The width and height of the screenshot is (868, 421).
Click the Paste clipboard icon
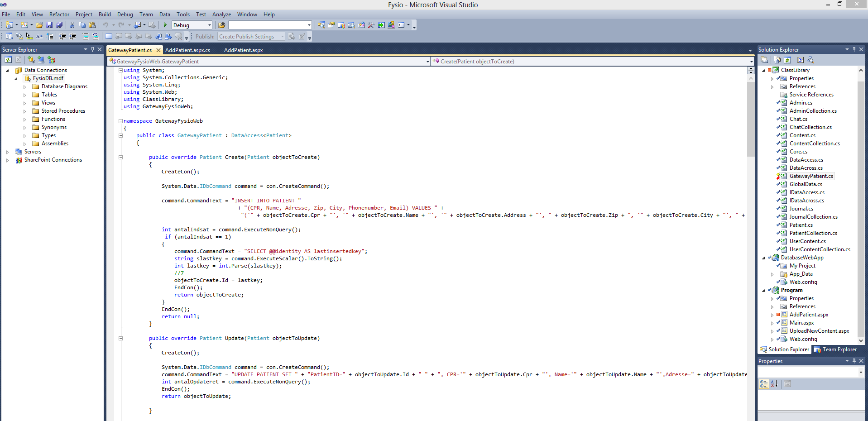(92, 25)
